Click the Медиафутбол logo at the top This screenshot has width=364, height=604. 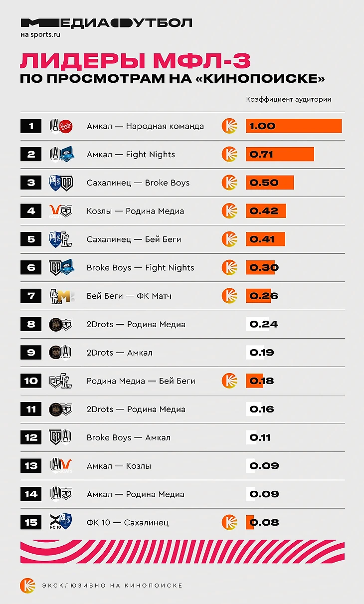click(x=106, y=23)
